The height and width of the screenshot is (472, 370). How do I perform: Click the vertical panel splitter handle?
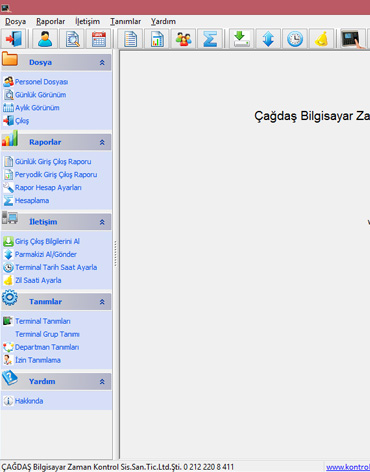click(x=116, y=254)
